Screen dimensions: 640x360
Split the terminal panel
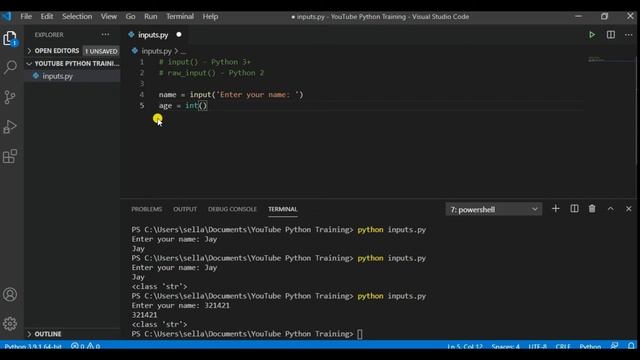[574, 209]
